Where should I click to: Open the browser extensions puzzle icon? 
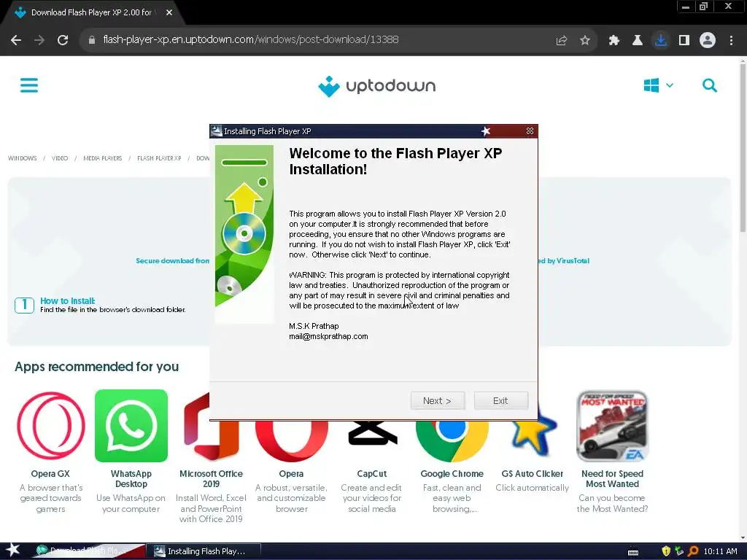(614, 41)
